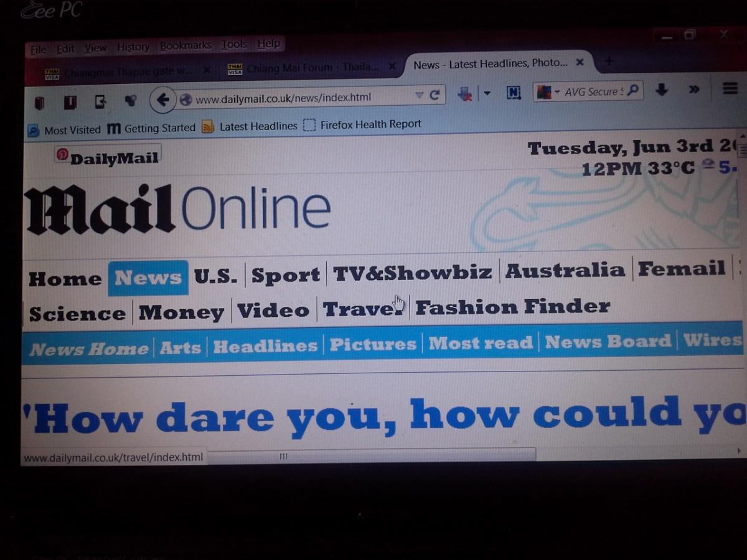747x560 pixels.
Task: Open a new tab with the plus button
Action: pyautogui.click(x=609, y=61)
